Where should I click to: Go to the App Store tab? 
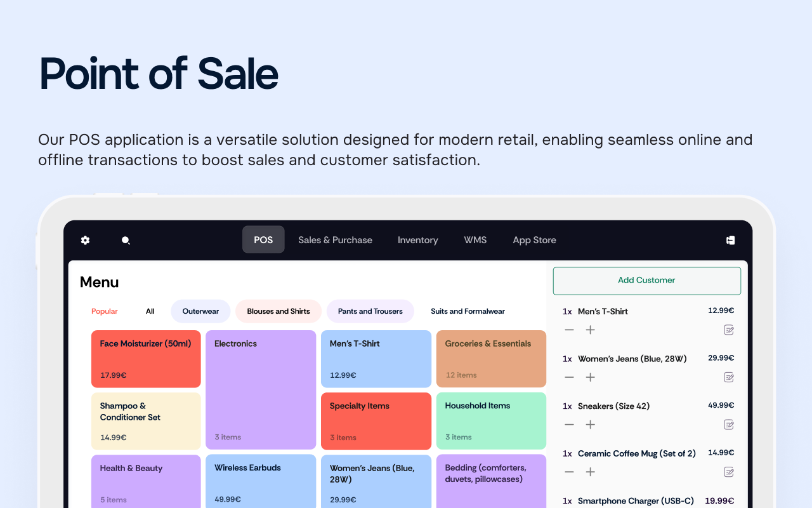coord(534,240)
